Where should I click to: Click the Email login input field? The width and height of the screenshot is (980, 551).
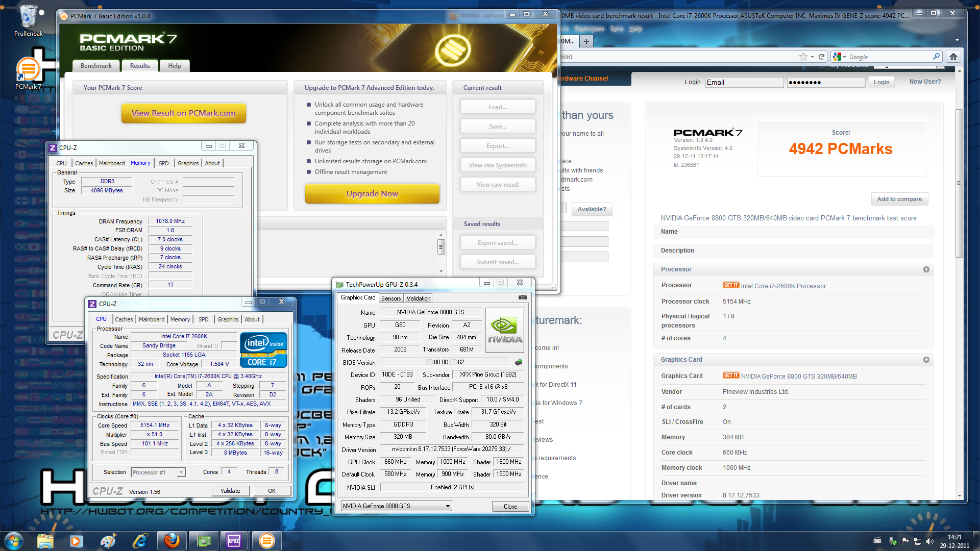pyautogui.click(x=744, y=82)
